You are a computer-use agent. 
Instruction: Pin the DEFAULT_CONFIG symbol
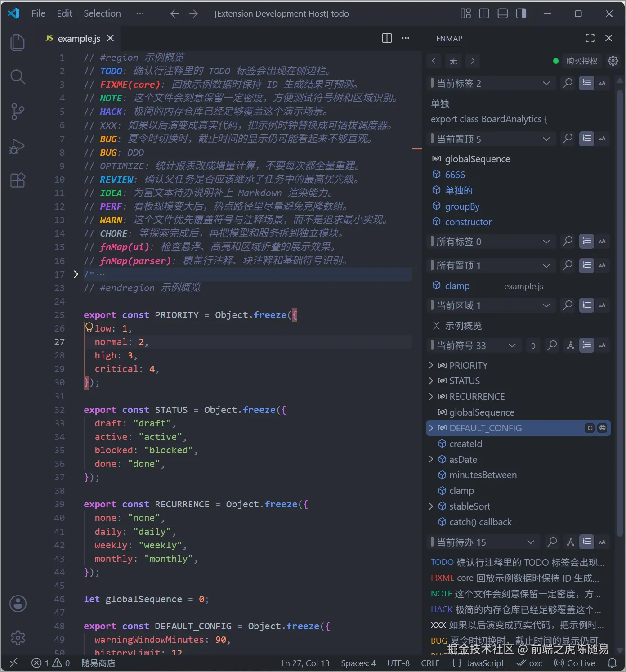[x=590, y=428]
